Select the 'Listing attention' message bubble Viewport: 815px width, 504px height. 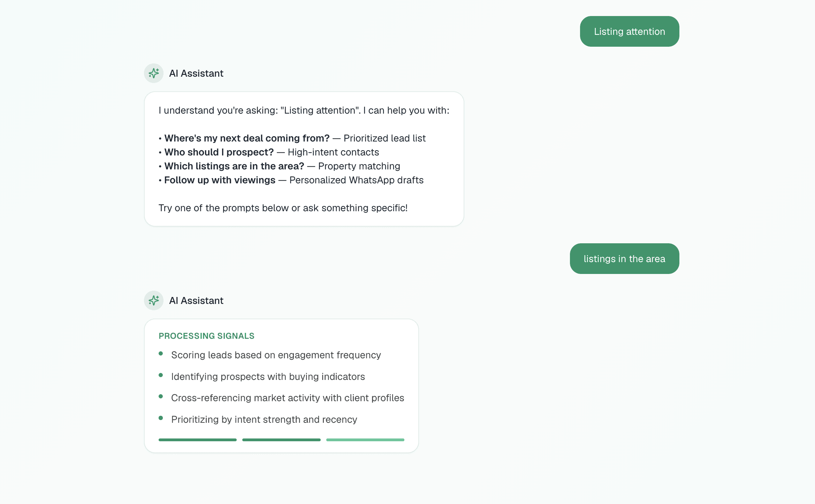click(x=629, y=31)
